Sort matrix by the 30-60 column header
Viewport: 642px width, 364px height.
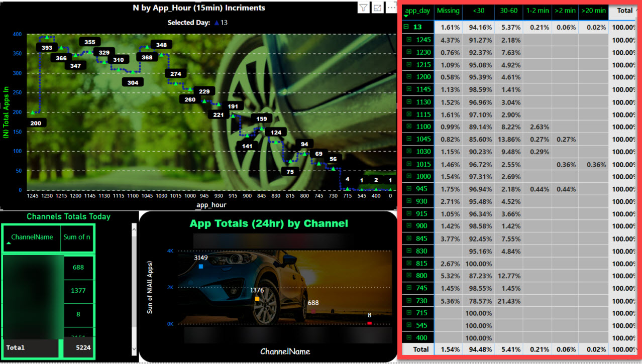tap(509, 11)
